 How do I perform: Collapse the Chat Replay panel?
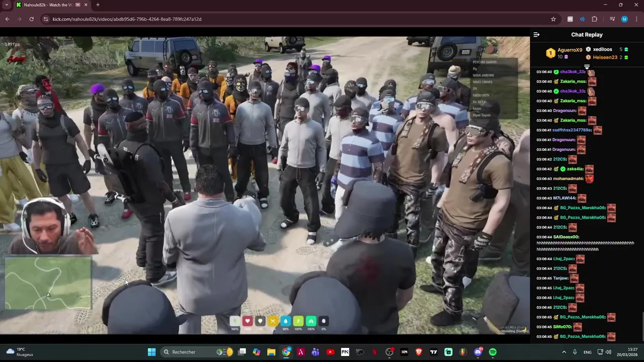pos(536,35)
